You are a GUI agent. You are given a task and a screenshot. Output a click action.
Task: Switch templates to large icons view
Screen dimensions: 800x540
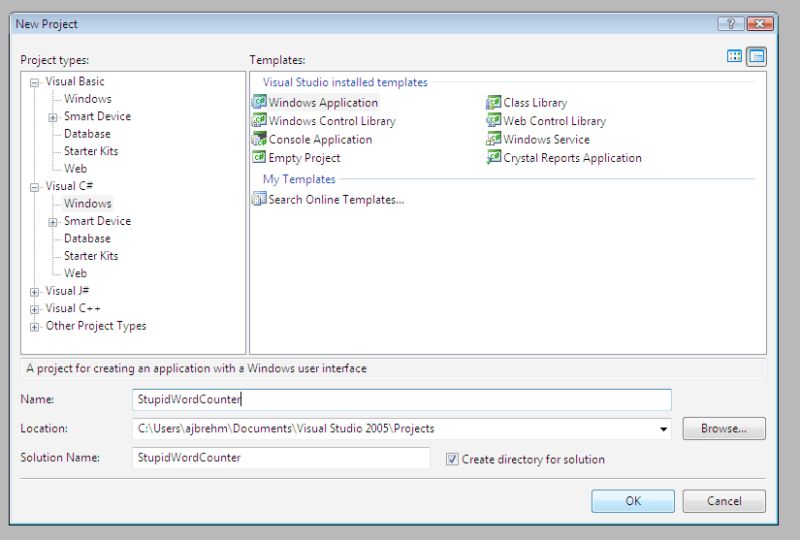[734, 56]
